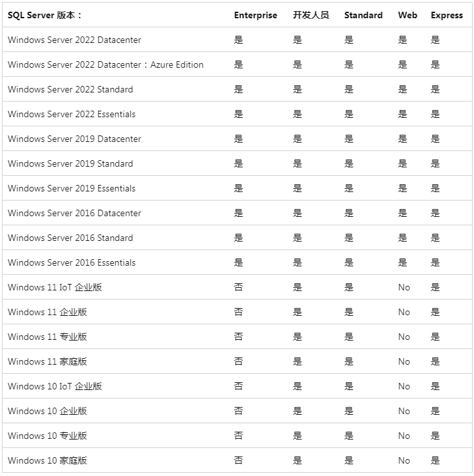Click Enterprise '否' in Windows 10 IoT 企业版 row
The width and height of the screenshot is (474, 476).
click(238, 386)
